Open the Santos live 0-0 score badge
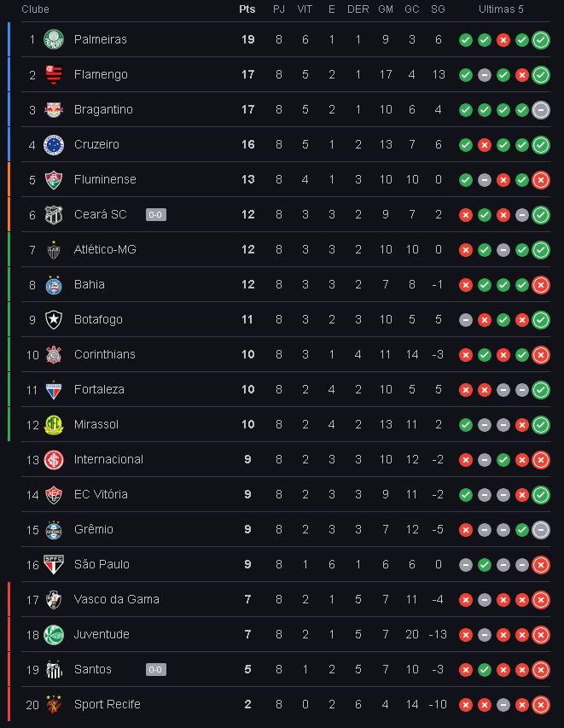The height and width of the screenshot is (728, 564). 156,669
